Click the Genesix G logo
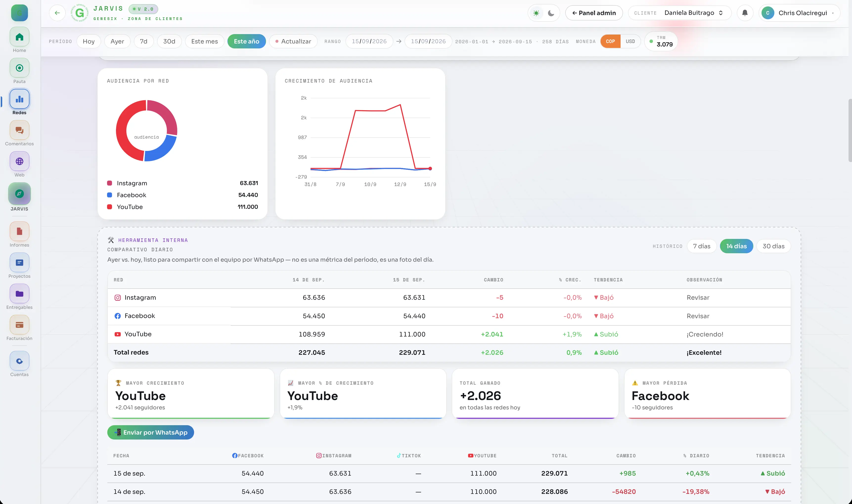The width and height of the screenshot is (852, 504). (80, 13)
